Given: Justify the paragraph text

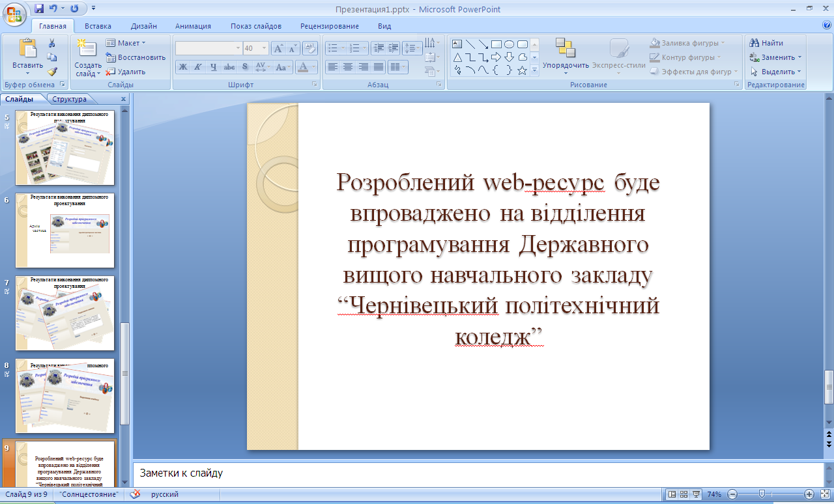Looking at the screenshot, I should pyautogui.click(x=378, y=66).
